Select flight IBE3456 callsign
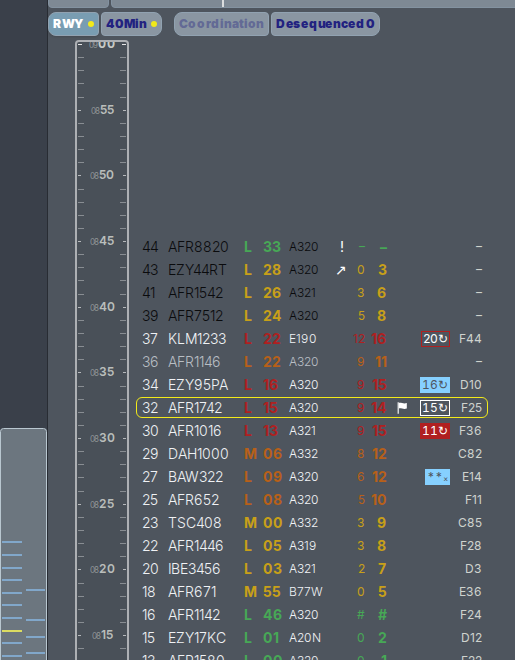This screenshot has width=515, height=660. click(194, 569)
